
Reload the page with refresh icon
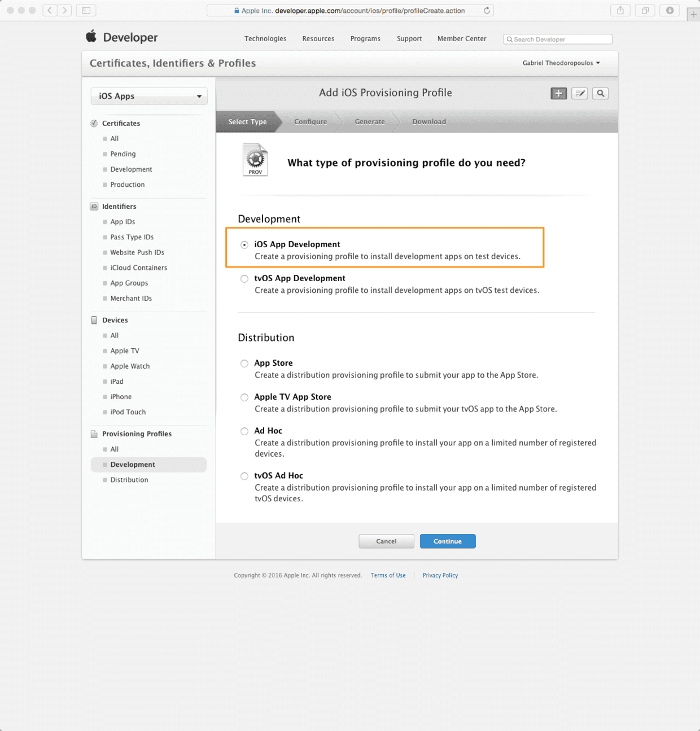tap(487, 11)
